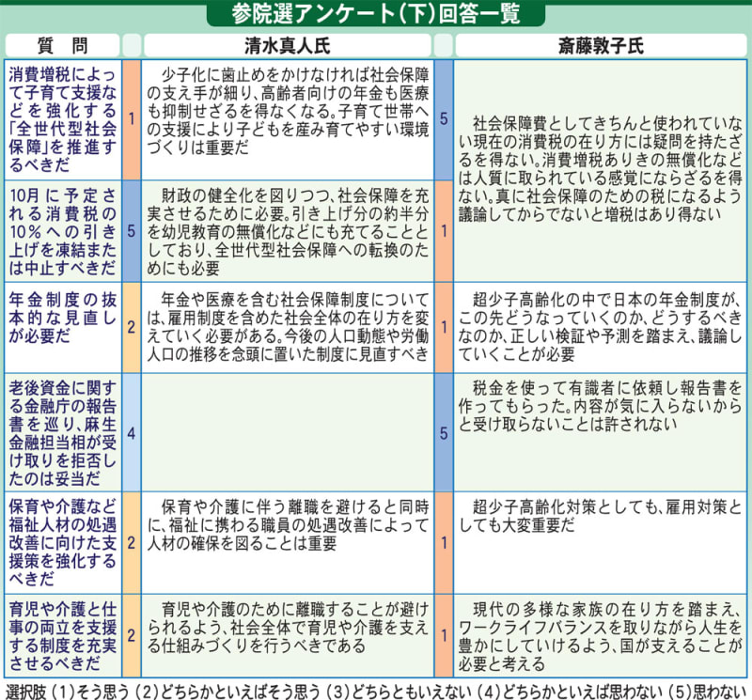
Task: Click 斎藤's answer starting 社会保障費としてきちんと
Action: (601, 170)
